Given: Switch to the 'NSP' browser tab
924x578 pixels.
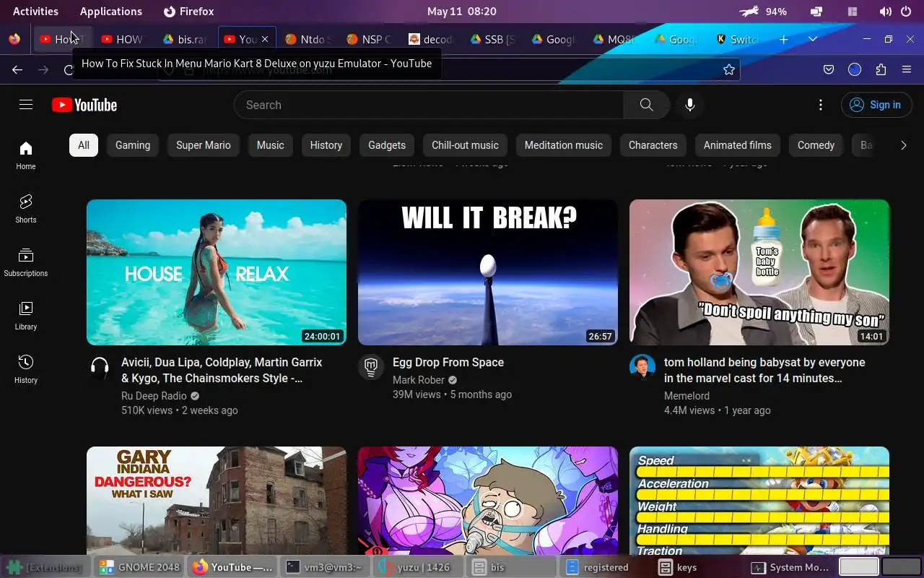Looking at the screenshot, I should click(x=370, y=39).
